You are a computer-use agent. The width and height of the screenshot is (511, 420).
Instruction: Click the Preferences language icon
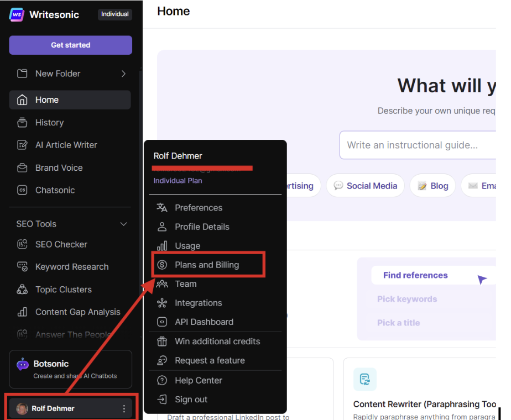(x=162, y=207)
